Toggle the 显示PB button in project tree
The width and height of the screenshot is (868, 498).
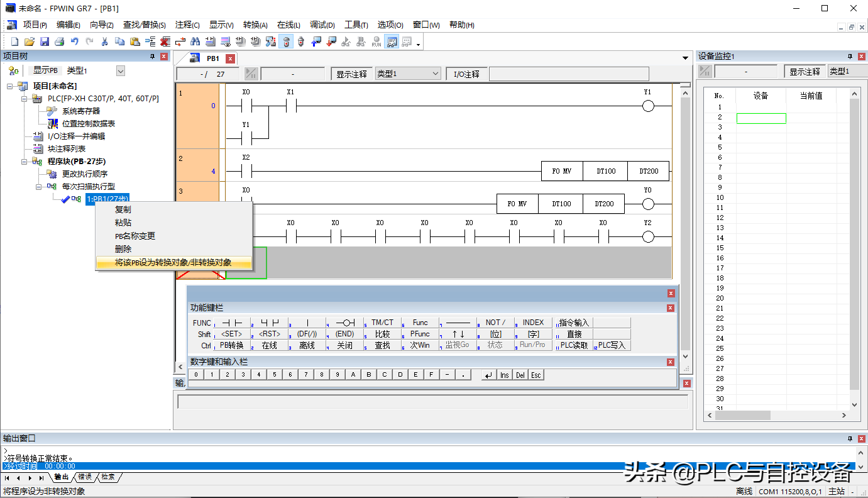click(x=45, y=70)
